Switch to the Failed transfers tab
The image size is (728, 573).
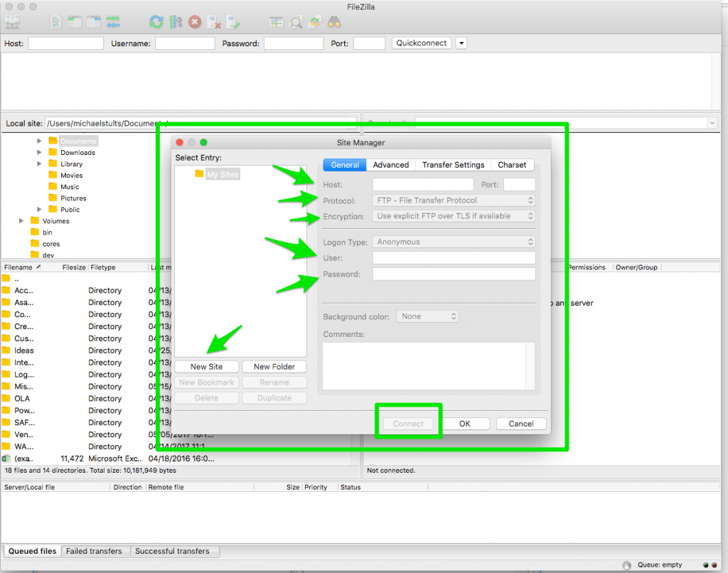point(95,551)
